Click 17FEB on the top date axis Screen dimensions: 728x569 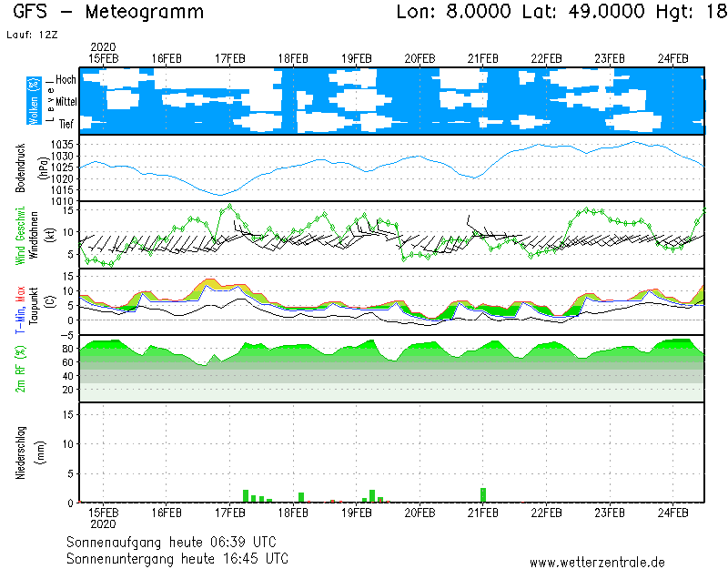coord(230,58)
